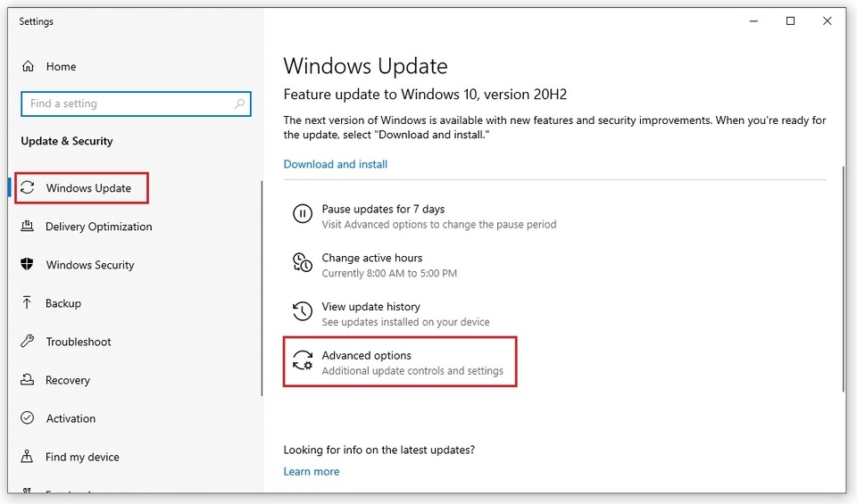The width and height of the screenshot is (857, 504).
Task: Open the Activation settings page
Action: pos(71,418)
